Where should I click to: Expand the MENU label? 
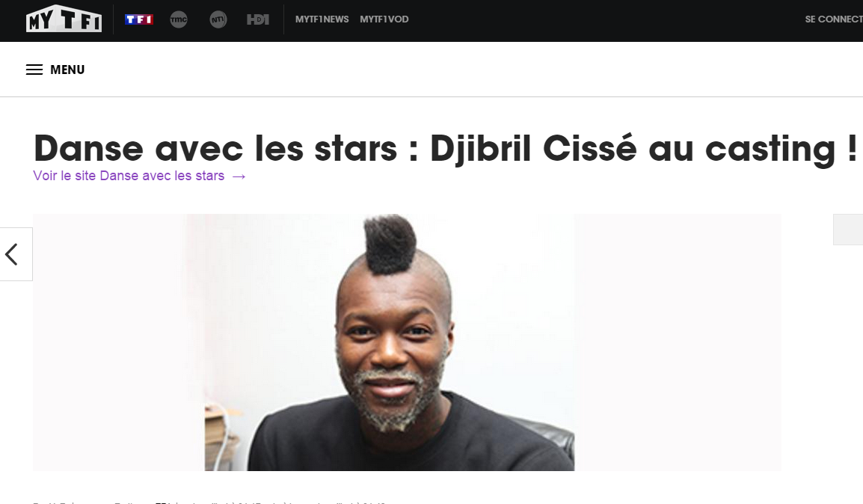(x=67, y=70)
